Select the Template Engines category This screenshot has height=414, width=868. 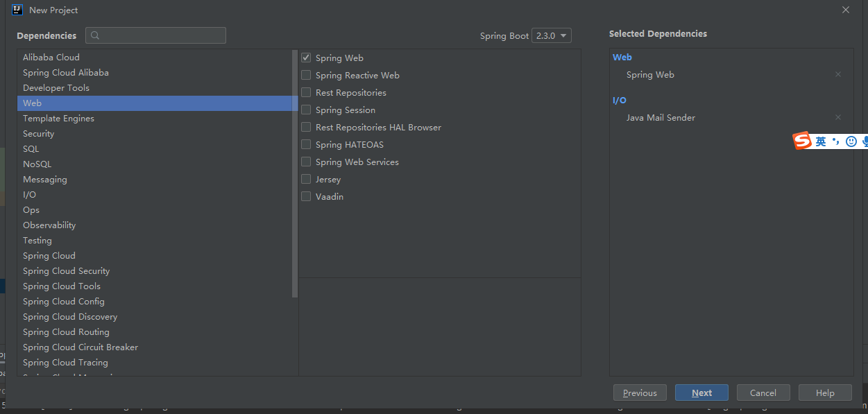(155, 118)
